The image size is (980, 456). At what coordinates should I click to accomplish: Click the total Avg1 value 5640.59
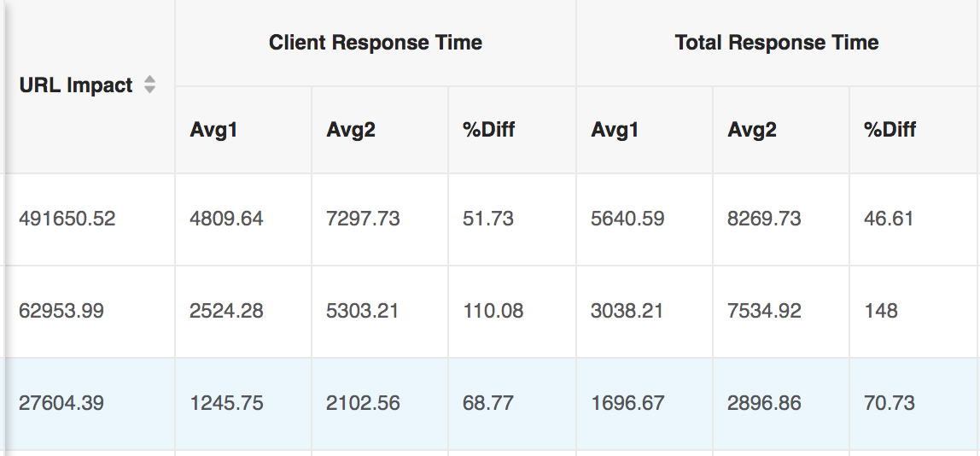[x=627, y=219]
